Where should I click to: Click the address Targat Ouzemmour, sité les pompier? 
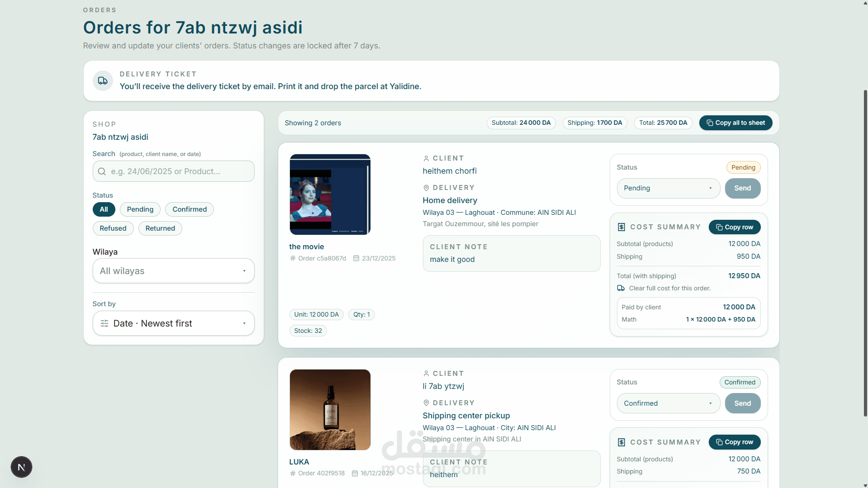(480, 224)
